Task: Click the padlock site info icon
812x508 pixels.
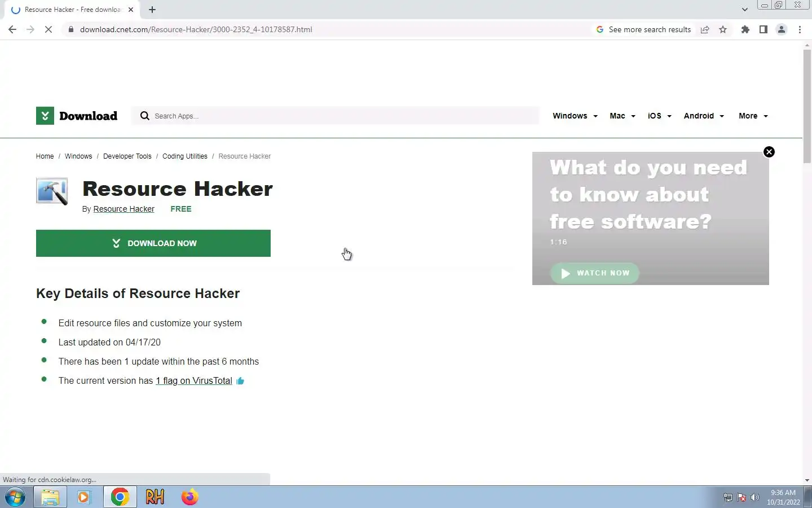Action: (70, 29)
